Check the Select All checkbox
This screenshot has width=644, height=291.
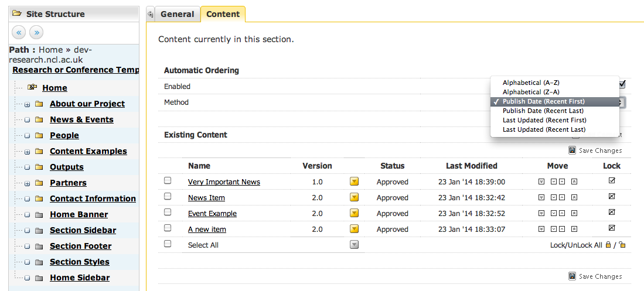coord(168,244)
